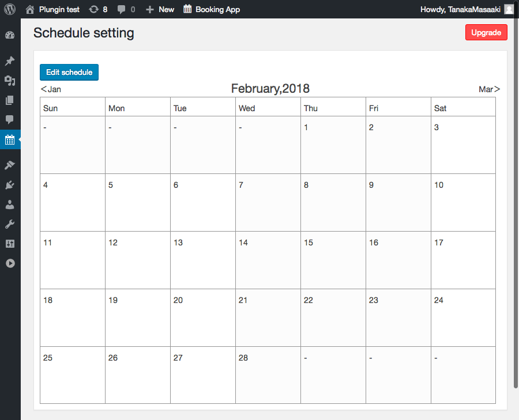Go to next month Mar
519x420 pixels.
pos(489,89)
